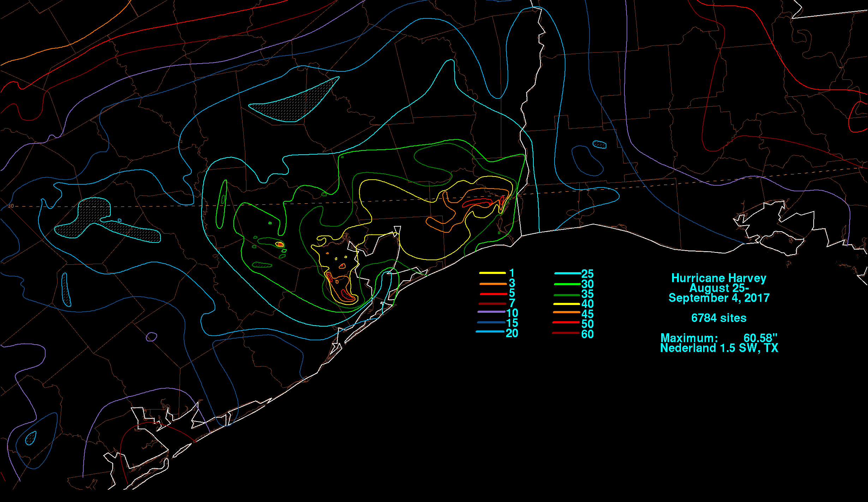Click the red 5-inch legend line
The height and width of the screenshot is (502, 868).
493,294
